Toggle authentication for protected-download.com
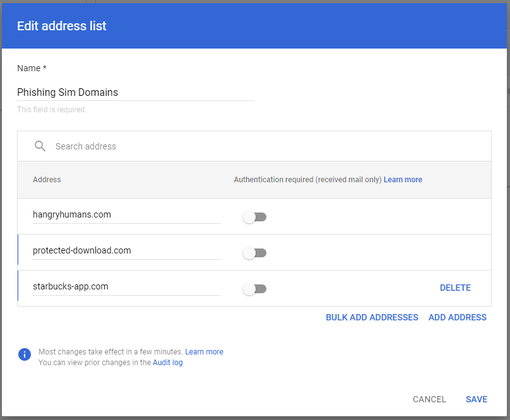Image resolution: width=510 pixels, height=420 pixels. [254, 253]
